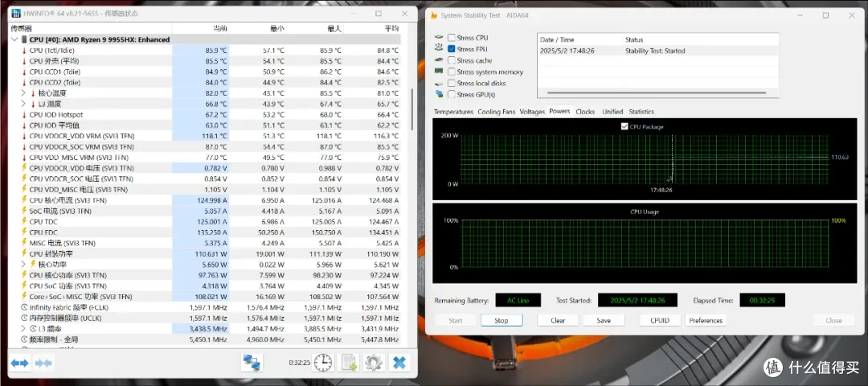
Task: Click the collapse columns inward-arrows icon in HWiNFO
Action: coord(43,363)
